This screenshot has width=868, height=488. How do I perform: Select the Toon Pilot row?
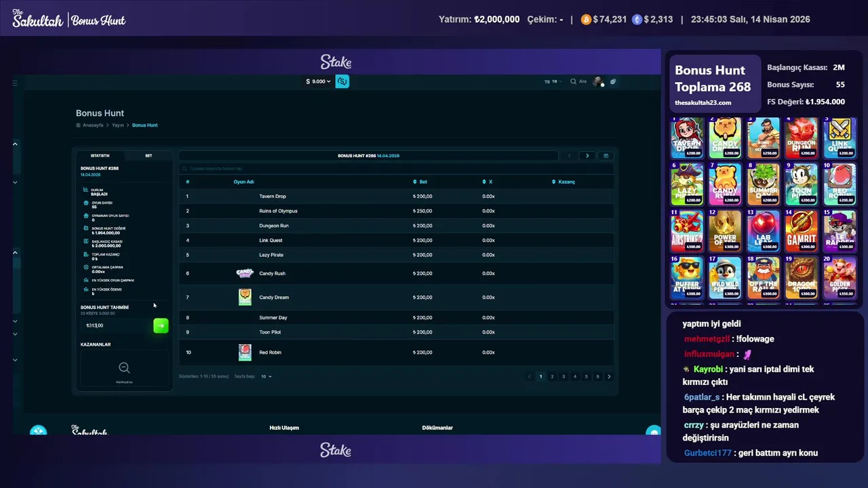coord(396,332)
